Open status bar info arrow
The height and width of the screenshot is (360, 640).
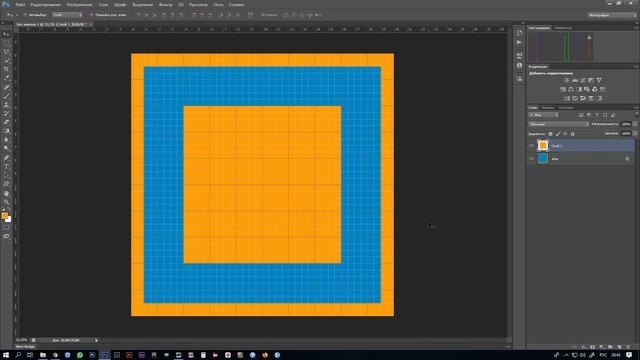point(97,340)
